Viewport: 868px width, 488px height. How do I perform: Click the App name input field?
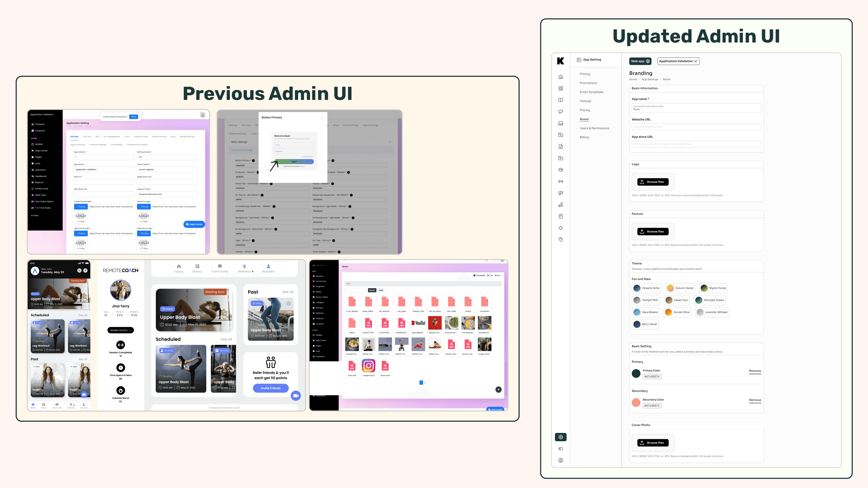tap(696, 108)
